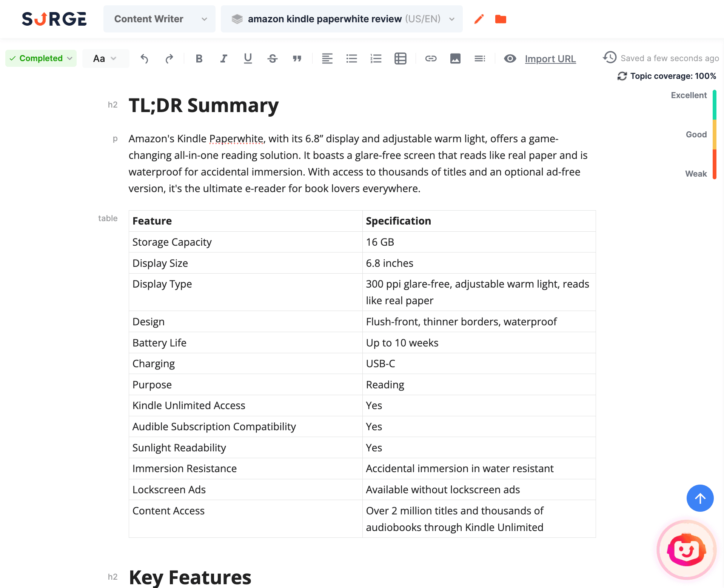Click the orange pencil edit icon
This screenshot has width=724, height=588.
click(479, 19)
